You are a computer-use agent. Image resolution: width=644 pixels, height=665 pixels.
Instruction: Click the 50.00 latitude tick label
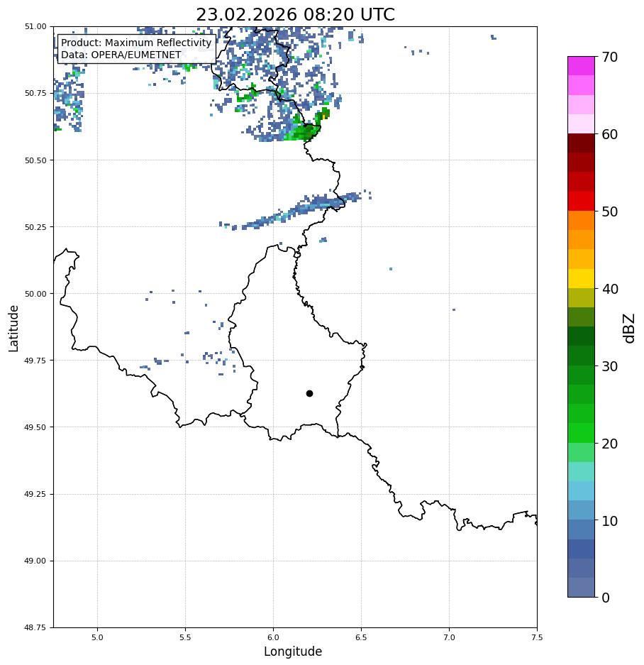pyautogui.click(x=35, y=294)
